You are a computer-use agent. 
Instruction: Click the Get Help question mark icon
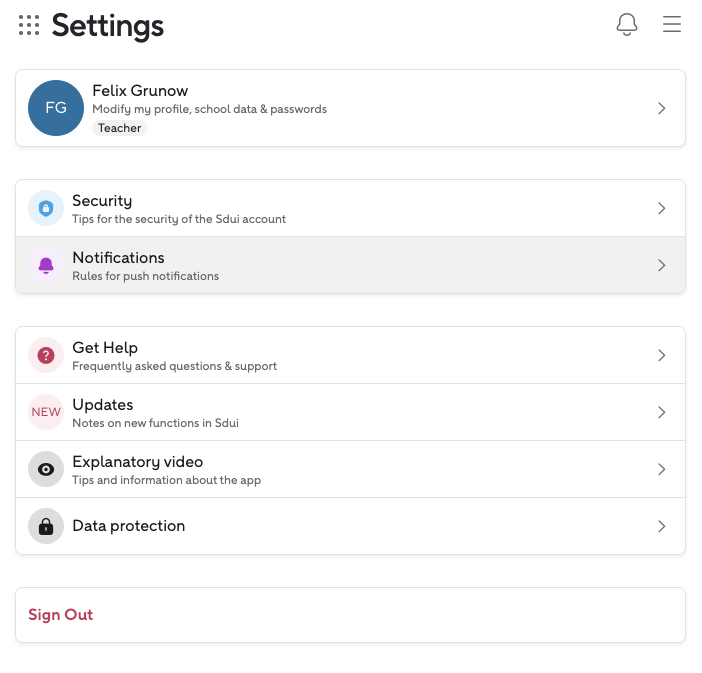point(46,355)
